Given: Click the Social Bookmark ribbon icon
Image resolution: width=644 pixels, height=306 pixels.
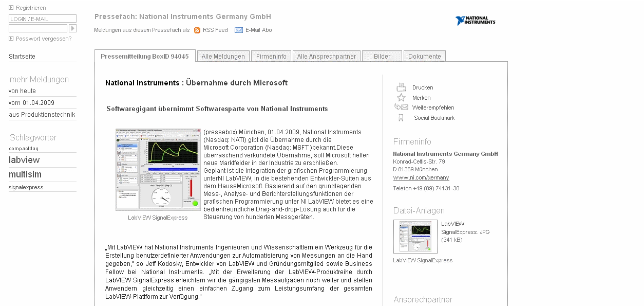Looking at the screenshot, I should (401, 118).
